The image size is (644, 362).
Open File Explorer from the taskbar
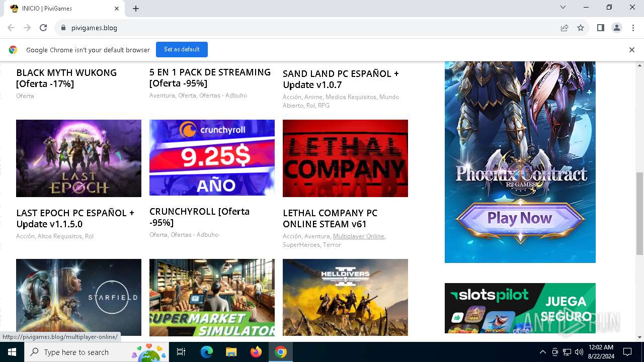(231, 352)
